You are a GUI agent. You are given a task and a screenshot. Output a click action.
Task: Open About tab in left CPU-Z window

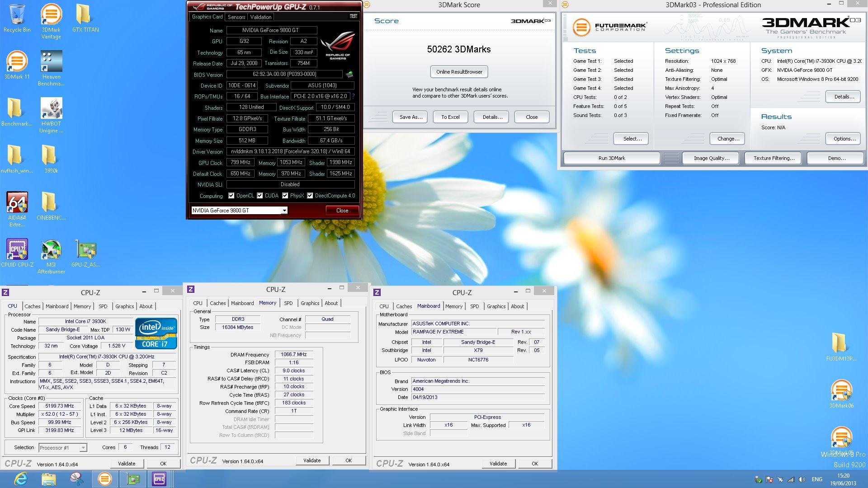point(146,306)
